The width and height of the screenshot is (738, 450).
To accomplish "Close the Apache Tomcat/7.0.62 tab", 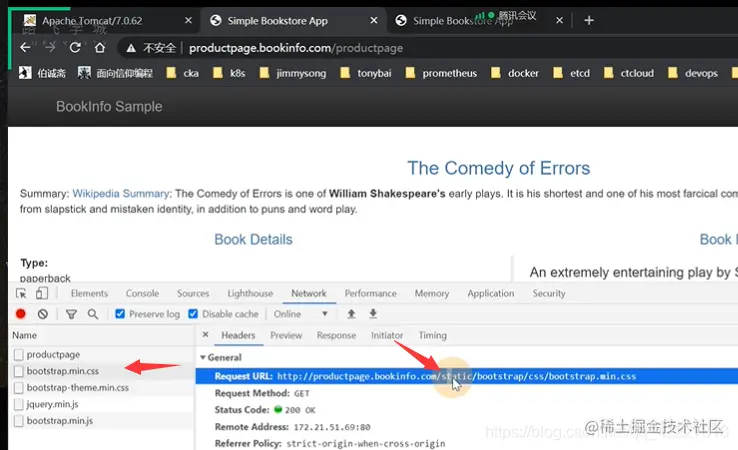I will click(x=188, y=20).
